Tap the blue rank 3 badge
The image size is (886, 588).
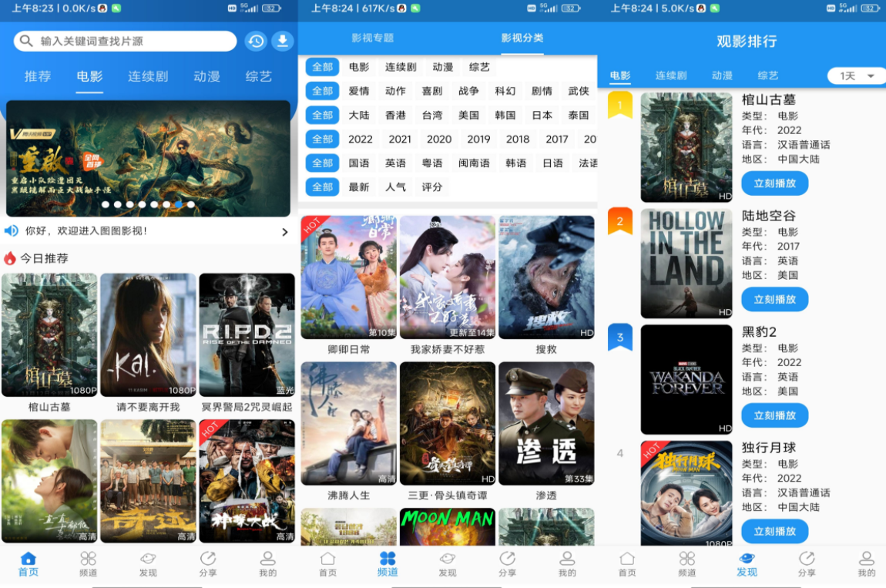(x=620, y=338)
